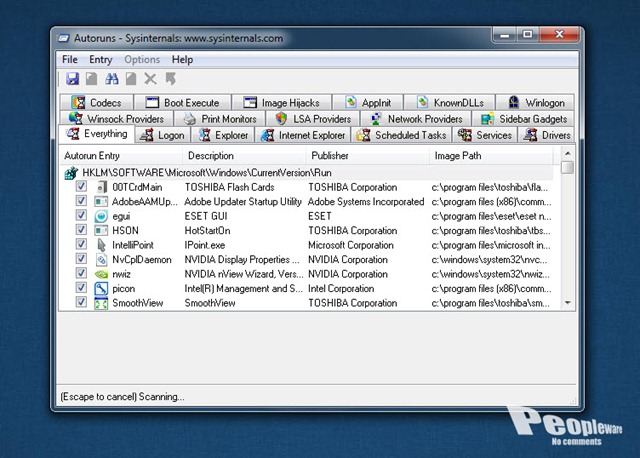
Task: Disable the egui autorun checkbox
Action: [81, 215]
